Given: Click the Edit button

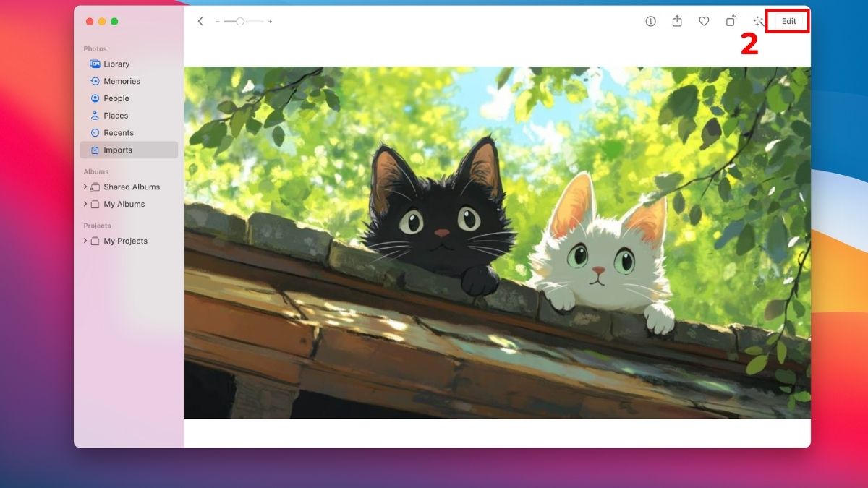Looking at the screenshot, I should point(788,22).
